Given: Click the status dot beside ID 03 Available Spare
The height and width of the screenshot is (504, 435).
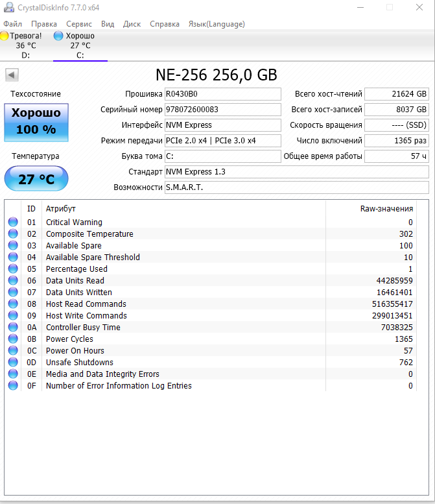Looking at the screenshot, I should [x=13, y=246].
